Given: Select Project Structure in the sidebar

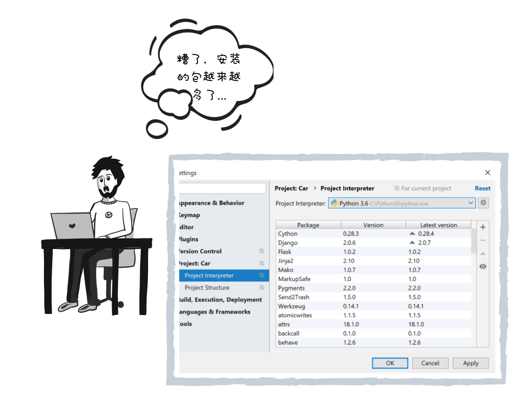Looking at the screenshot, I should tap(207, 287).
